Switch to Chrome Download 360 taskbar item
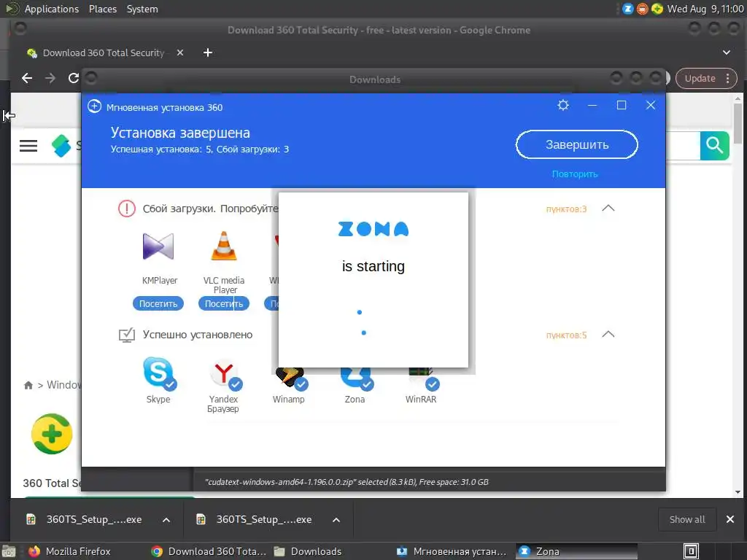 209,551
